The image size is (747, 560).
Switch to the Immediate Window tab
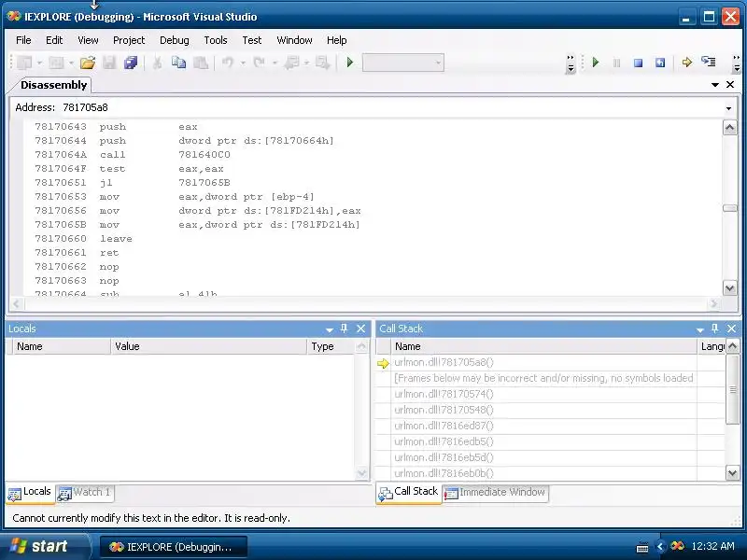tap(496, 493)
